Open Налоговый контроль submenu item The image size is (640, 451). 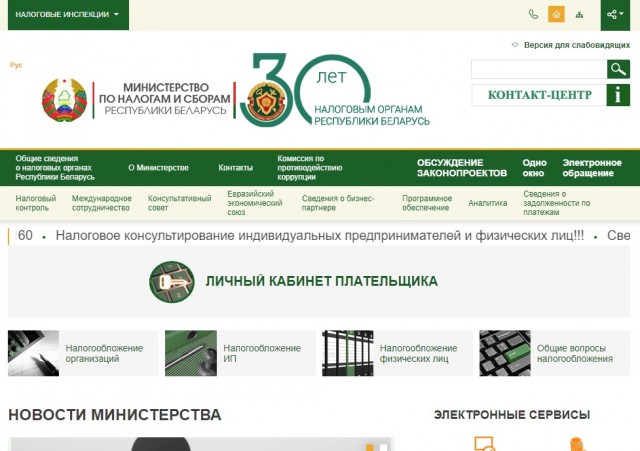coord(36,203)
